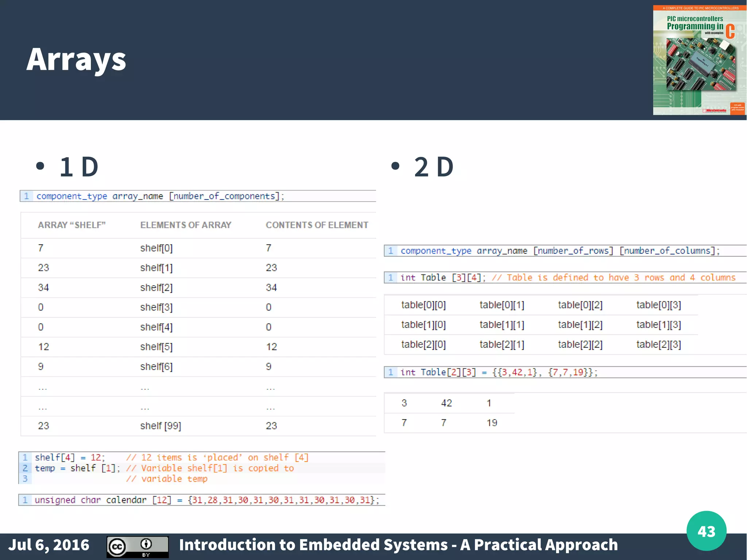Click the PIC microcontrollers book cover image
Screen dimensions: 747x560
click(x=700, y=60)
